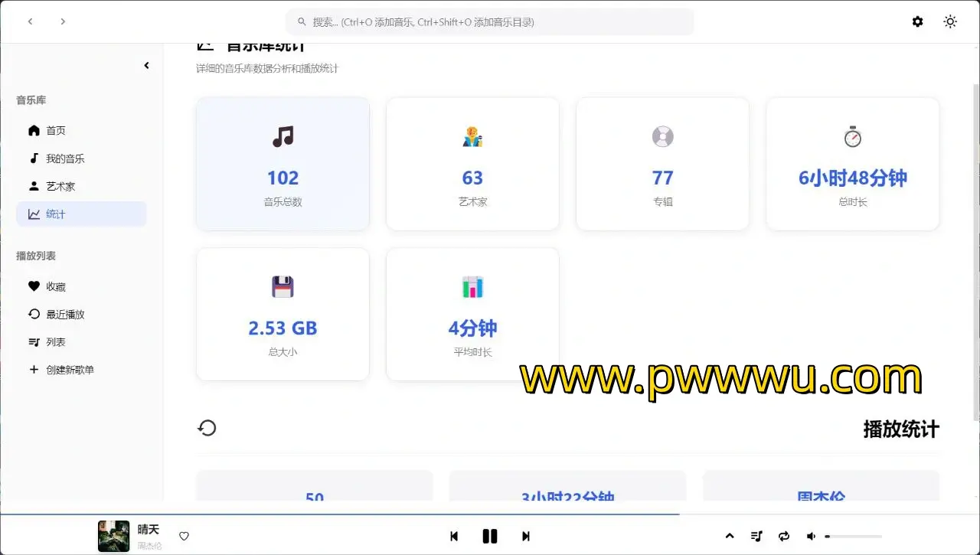Click the volume slider bar
Screen dimensions: 980x555
(854, 537)
